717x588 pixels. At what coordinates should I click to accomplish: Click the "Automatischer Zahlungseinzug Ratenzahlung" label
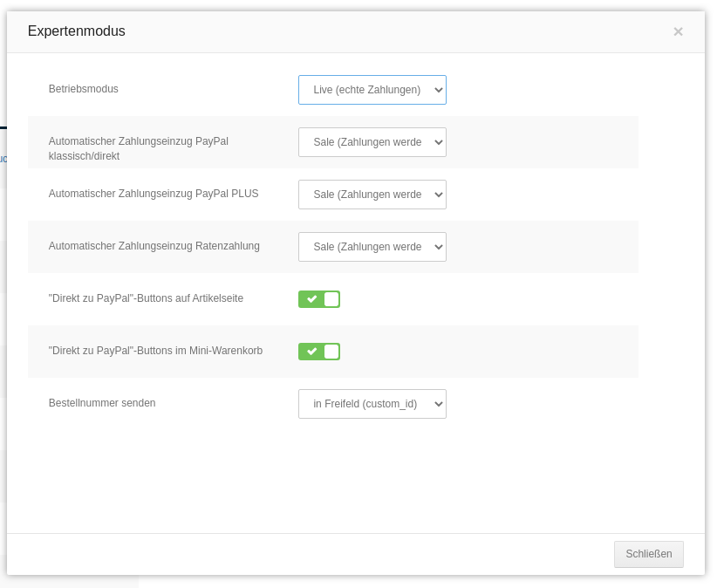point(154,246)
